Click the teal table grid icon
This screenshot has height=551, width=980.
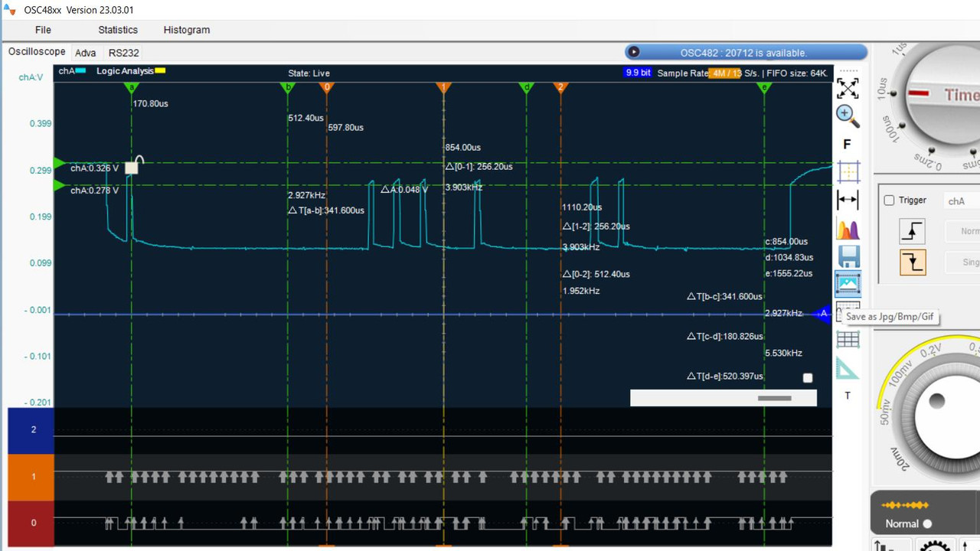tap(848, 340)
